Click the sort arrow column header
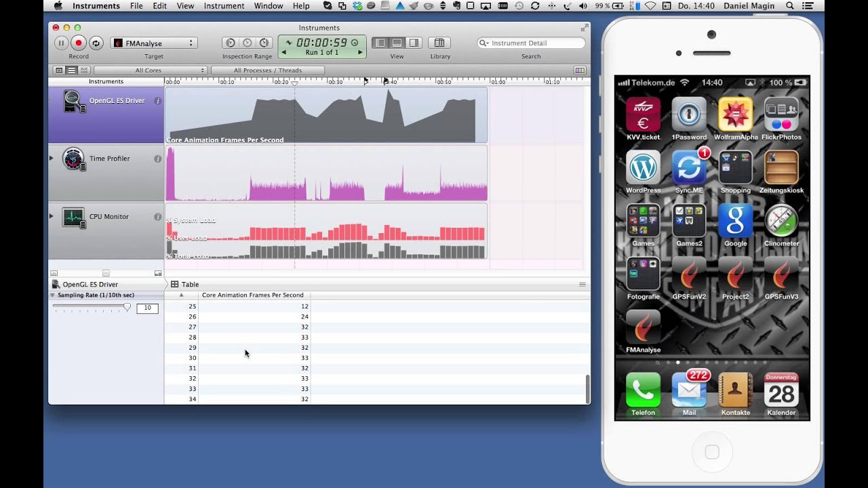The width and height of the screenshot is (868, 488). [x=181, y=296]
